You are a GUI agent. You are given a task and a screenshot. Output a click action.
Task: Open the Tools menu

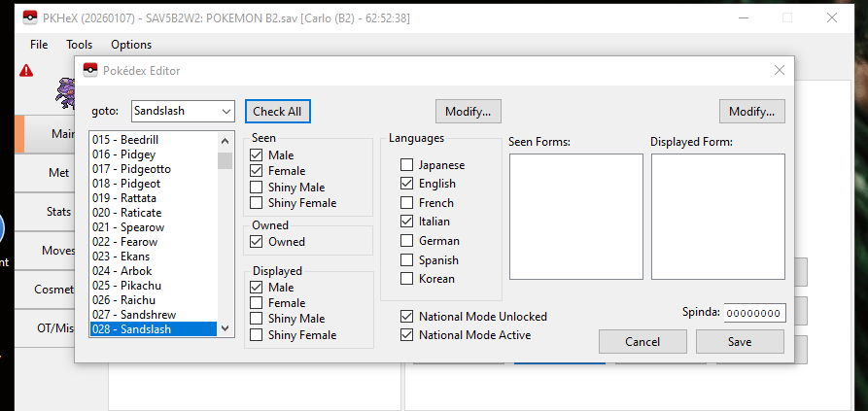point(80,45)
